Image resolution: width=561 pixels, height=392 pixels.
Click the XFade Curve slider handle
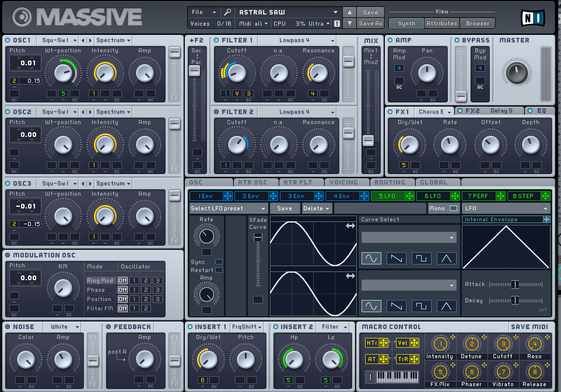click(258, 237)
